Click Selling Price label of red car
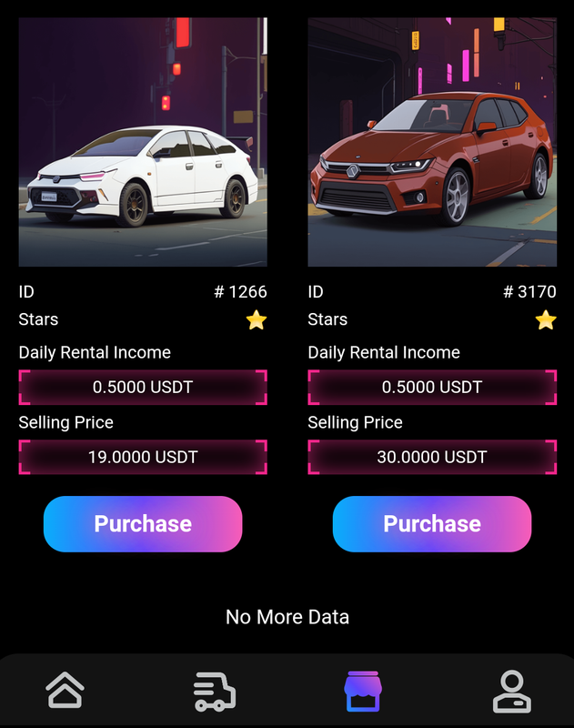This screenshot has height=728, width=574. pos(355,422)
